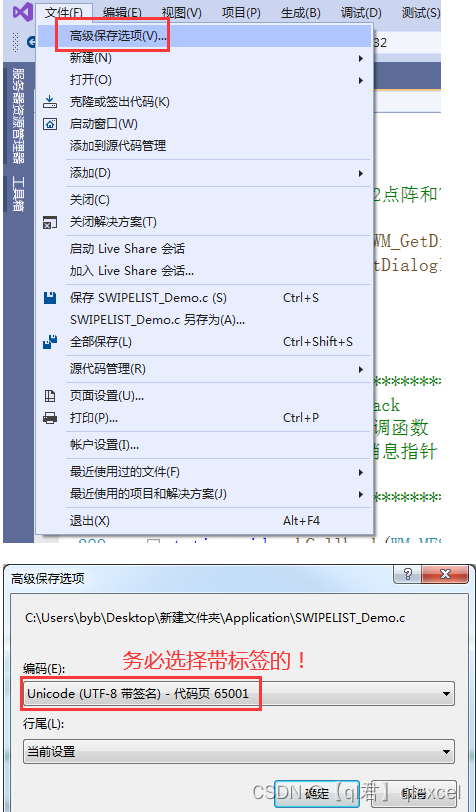Open the 编辑(E) menu

pyautogui.click(x=122, y=12)
